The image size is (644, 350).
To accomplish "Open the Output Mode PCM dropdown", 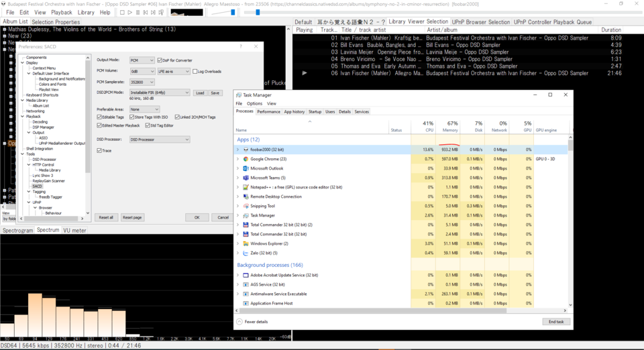I will 142,60.
